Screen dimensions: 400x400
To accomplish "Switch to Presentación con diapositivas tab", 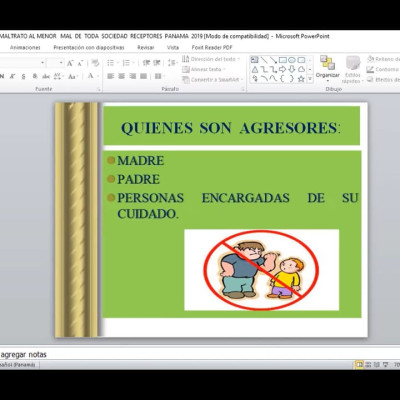I will [x=89, y=47].
